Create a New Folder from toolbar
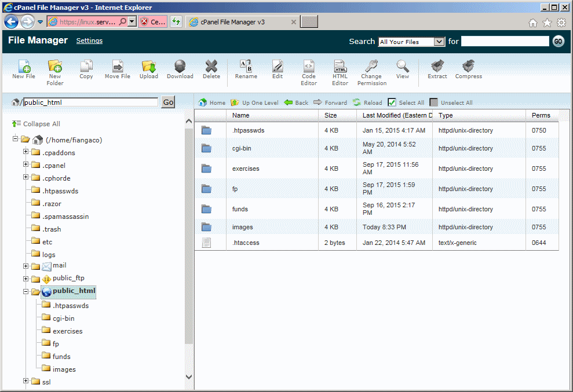 click(x=55, y=73)
